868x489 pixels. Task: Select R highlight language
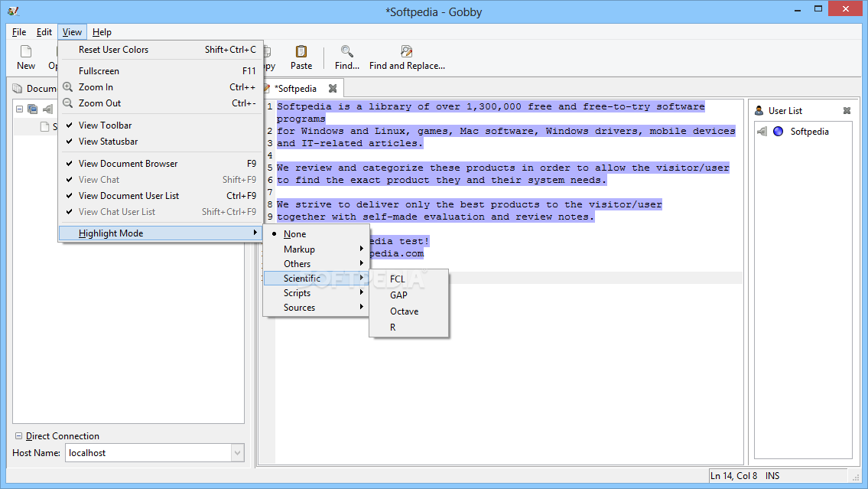(x=408, y=328)
